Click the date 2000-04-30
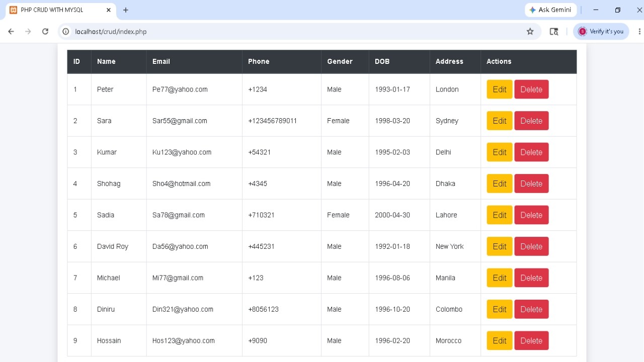The width and height of the screenshot is (644, 362). pyautogui.click(x=392, y=215)
